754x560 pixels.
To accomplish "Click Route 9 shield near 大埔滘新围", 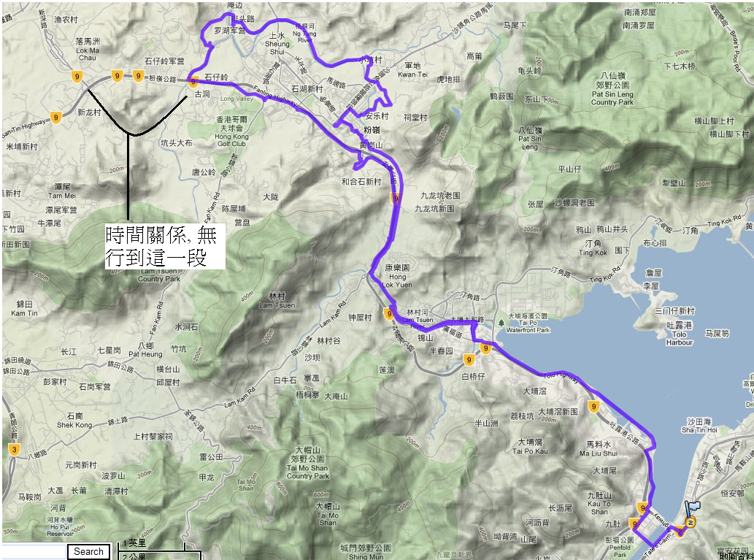I will pos(594,407).
